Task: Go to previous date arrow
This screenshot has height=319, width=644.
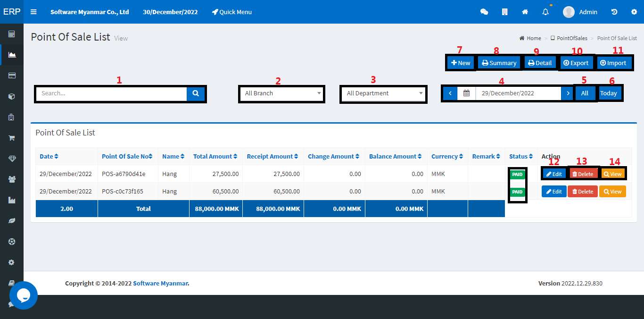Action: (x=450, y=93)
